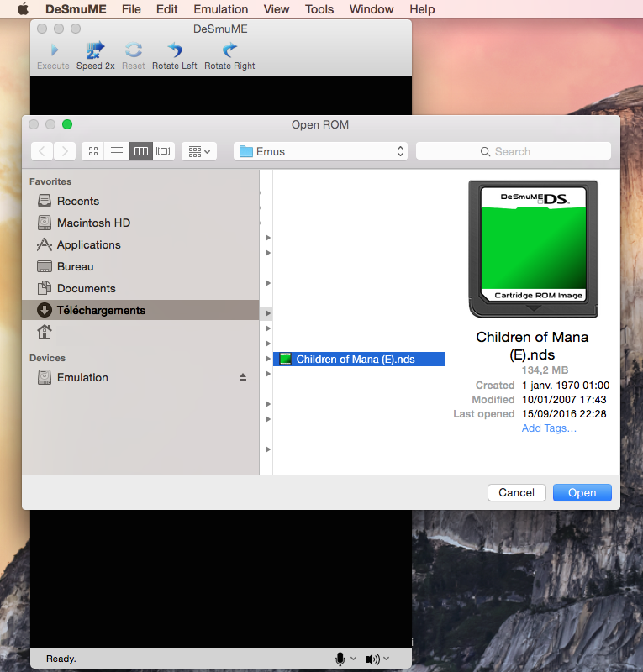Open the microphone options chevron in status bar
This screenshot has height=672, width=643.
coord(354,659)
